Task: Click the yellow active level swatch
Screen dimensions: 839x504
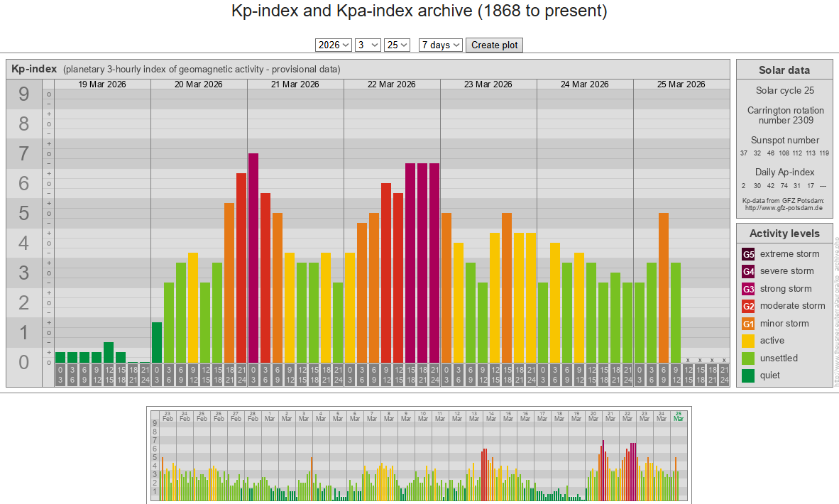Action: [x=748, y=341]
